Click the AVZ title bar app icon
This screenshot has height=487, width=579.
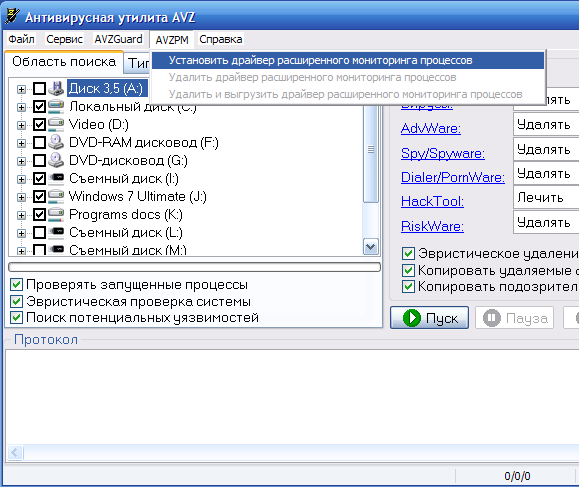12,16
